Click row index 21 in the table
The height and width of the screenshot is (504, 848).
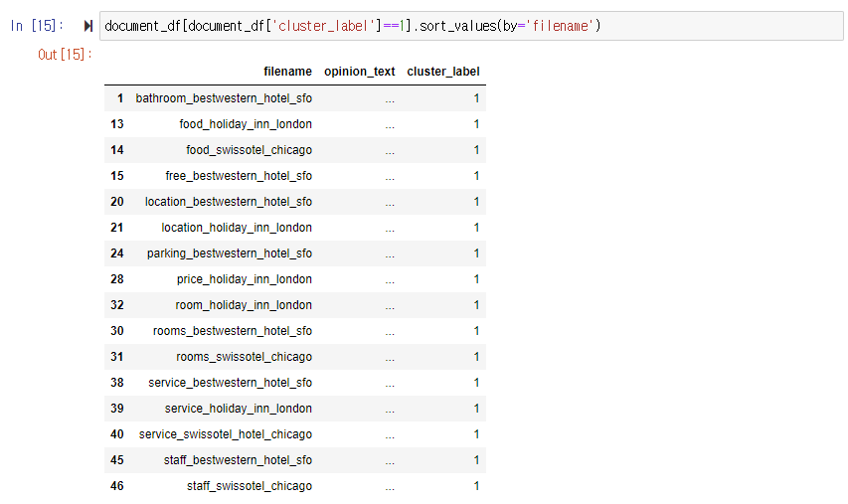point(117,228)
